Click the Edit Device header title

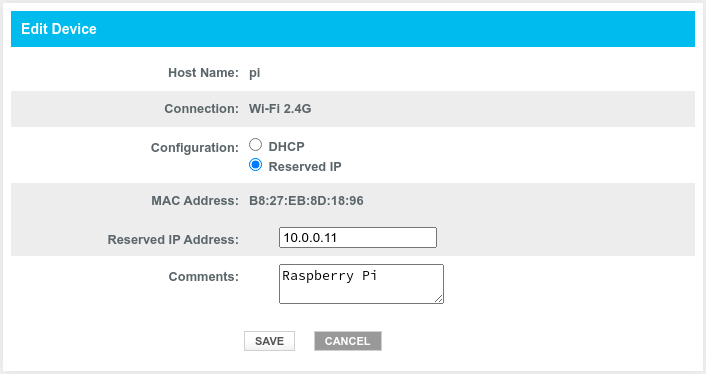point(59,29)
